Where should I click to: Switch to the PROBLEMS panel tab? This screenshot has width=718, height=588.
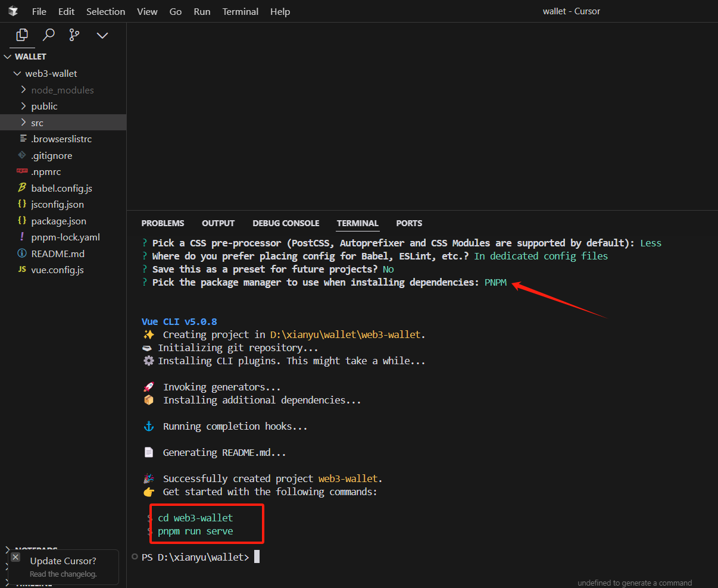tap(163, 223)
